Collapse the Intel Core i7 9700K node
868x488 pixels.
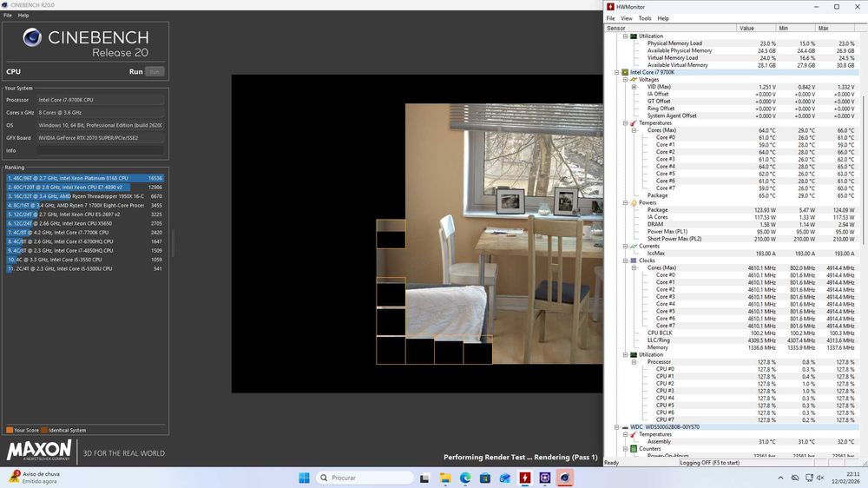point(616,72)
